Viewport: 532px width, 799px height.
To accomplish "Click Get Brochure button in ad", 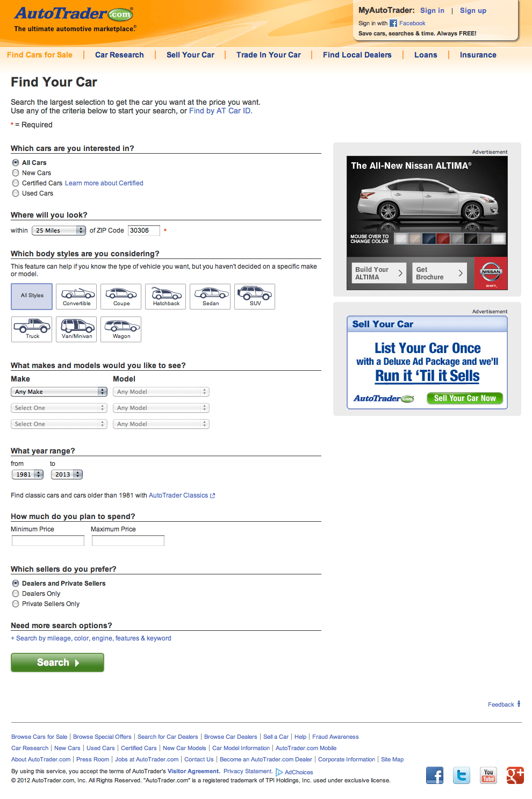I will [x=440, y=273].
